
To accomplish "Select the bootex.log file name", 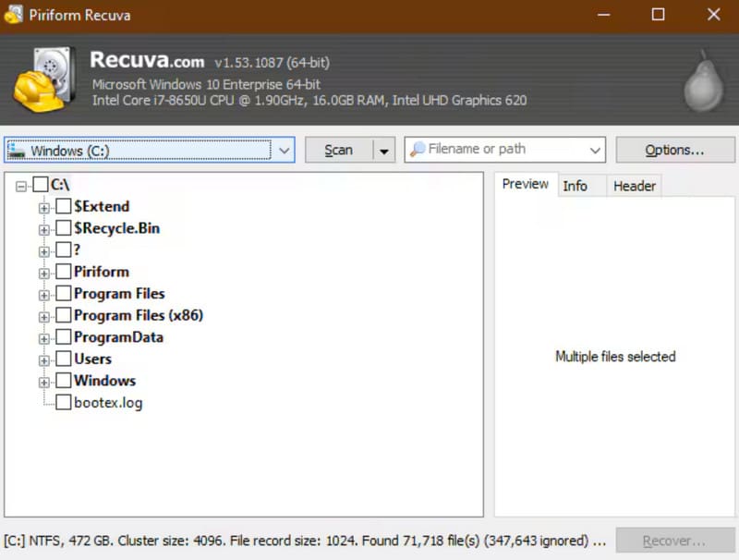I will tap(108, 403).
